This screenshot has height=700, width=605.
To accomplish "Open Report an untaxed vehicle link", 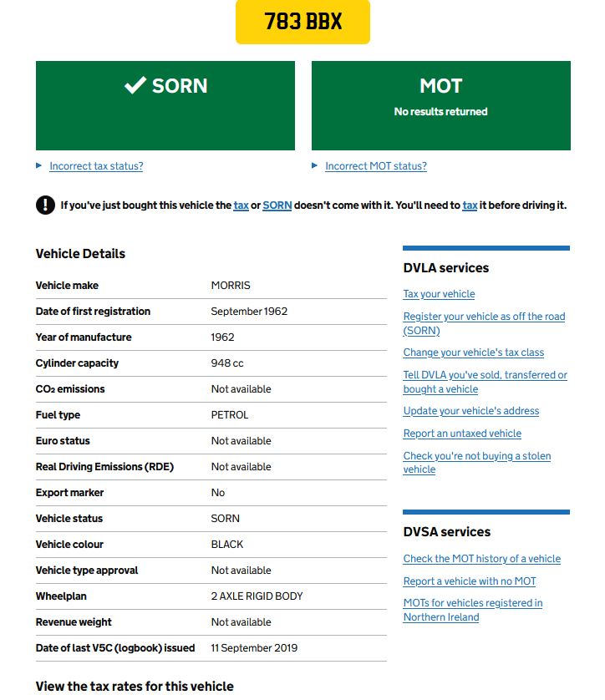I will (462, 434).
